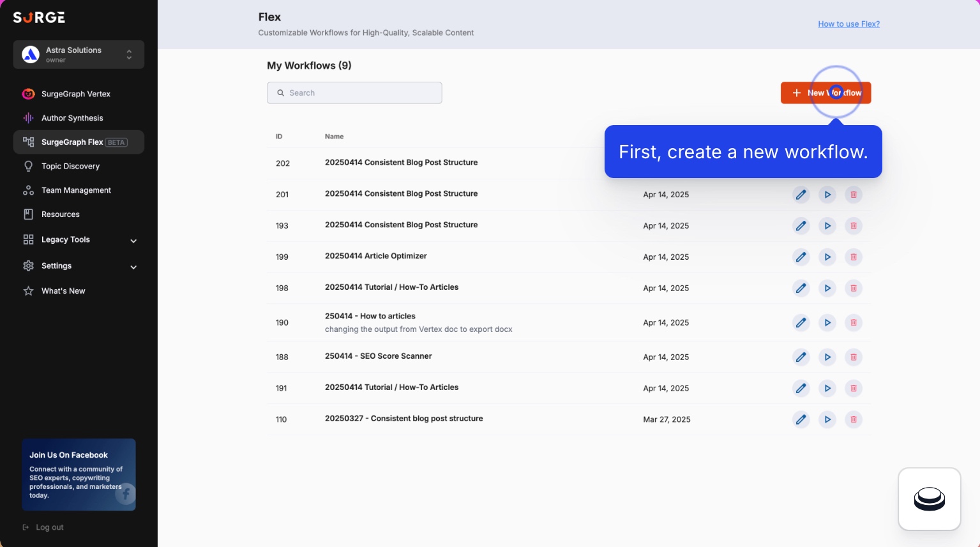
Task: Open SurgeGraph Vertex
Action: pos(75,93)
